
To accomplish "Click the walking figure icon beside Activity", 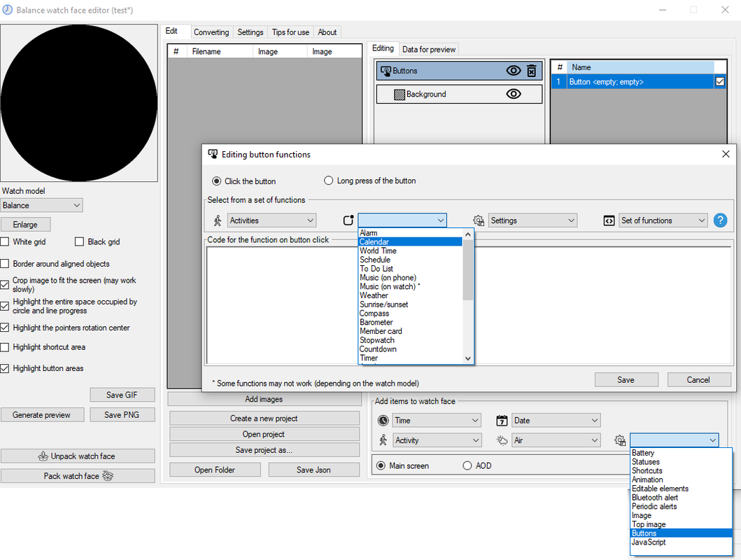I will (x=383, y=440).
